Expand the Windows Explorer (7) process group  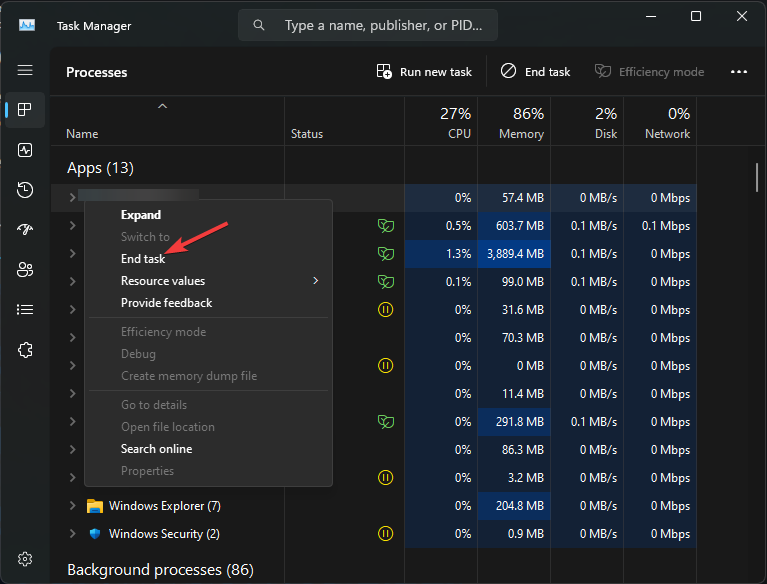coord(72,506)
